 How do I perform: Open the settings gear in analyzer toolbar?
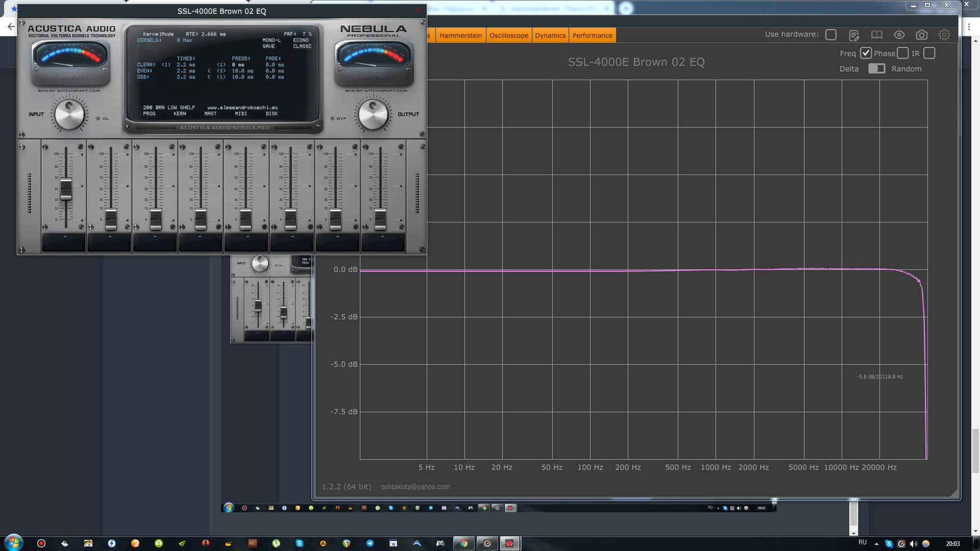pos(944,35)
